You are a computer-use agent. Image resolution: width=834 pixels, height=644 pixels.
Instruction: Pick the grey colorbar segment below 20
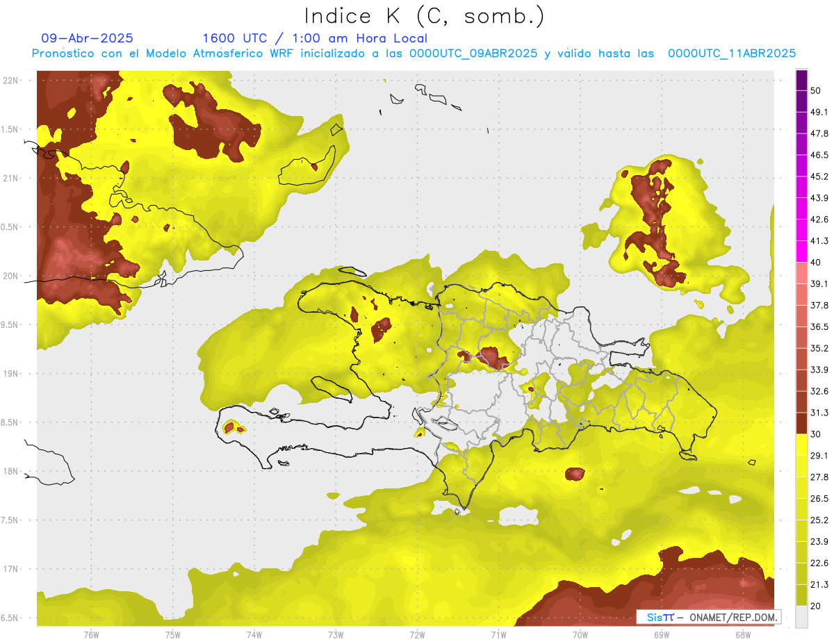[801, 617]
